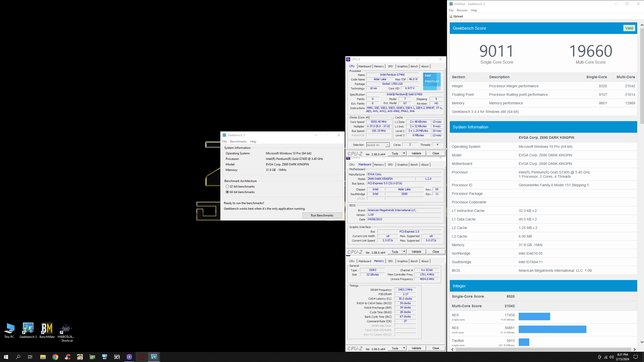This screenshot has width=644, height=362.
Task: Click the Intel Pentium logo in CPU-Z
Action: click(x=432, y=81)
